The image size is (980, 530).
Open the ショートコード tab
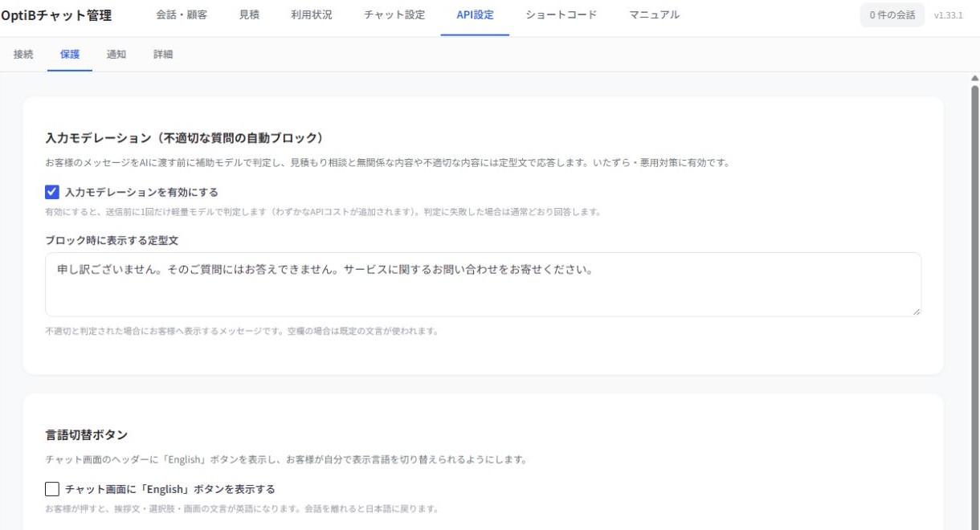561,15
